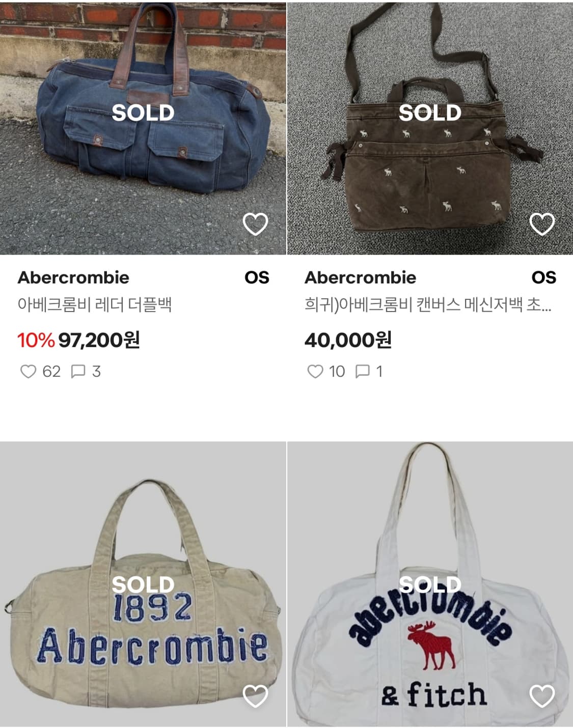
Task: Click the 10 likes heart icon
Action: 315,372
